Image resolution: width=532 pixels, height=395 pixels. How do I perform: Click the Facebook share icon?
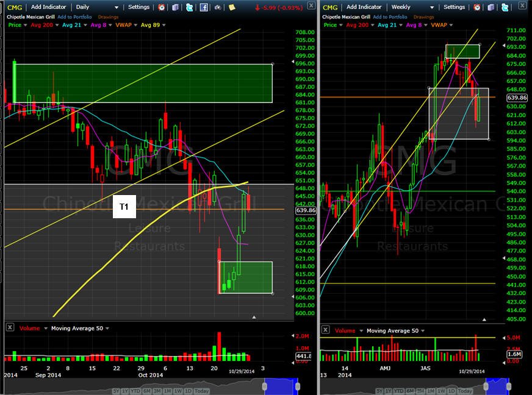click(x=204, y=7)
